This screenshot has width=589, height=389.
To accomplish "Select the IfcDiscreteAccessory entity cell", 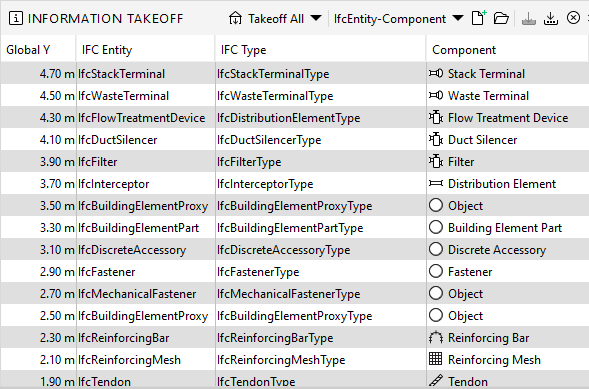I will tap(146, 250).
